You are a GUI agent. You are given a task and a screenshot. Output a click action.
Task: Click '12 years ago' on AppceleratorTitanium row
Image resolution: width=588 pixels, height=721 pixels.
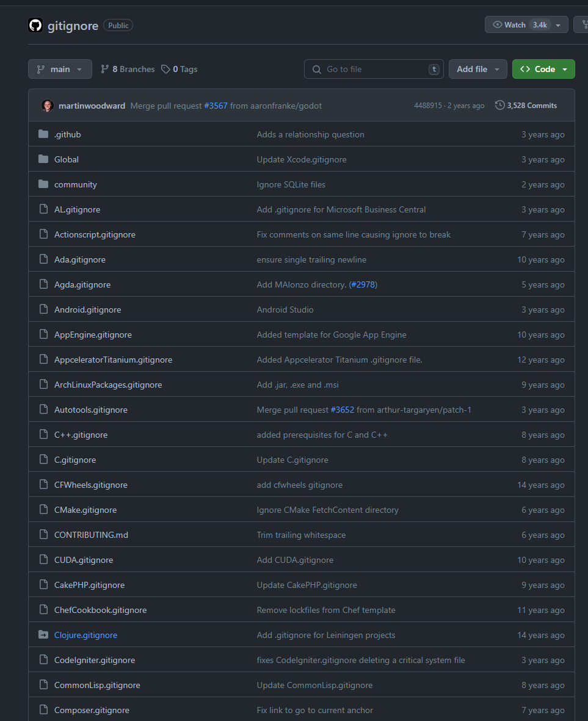(x=540, y=360)
